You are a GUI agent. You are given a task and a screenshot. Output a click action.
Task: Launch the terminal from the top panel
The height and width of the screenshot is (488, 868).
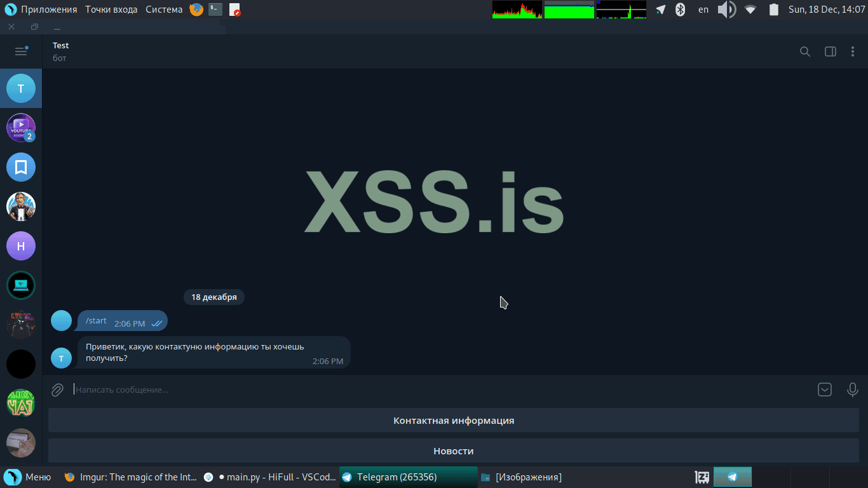(x=215, y=10)
